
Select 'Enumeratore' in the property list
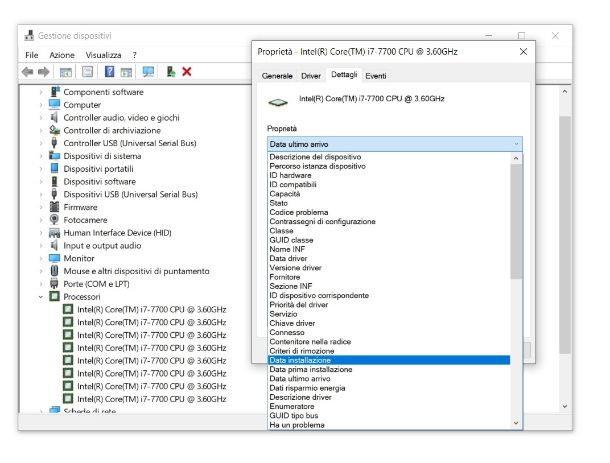389,406
